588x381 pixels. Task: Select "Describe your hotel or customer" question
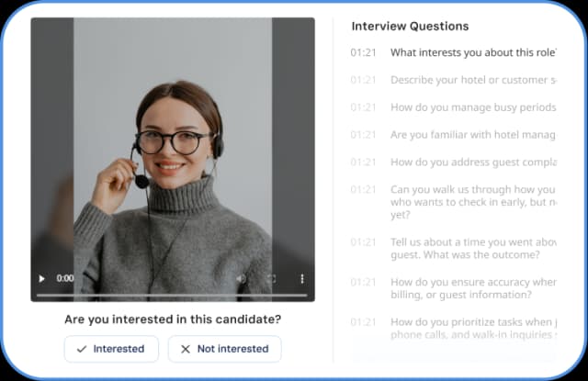[x=453, y=80]
